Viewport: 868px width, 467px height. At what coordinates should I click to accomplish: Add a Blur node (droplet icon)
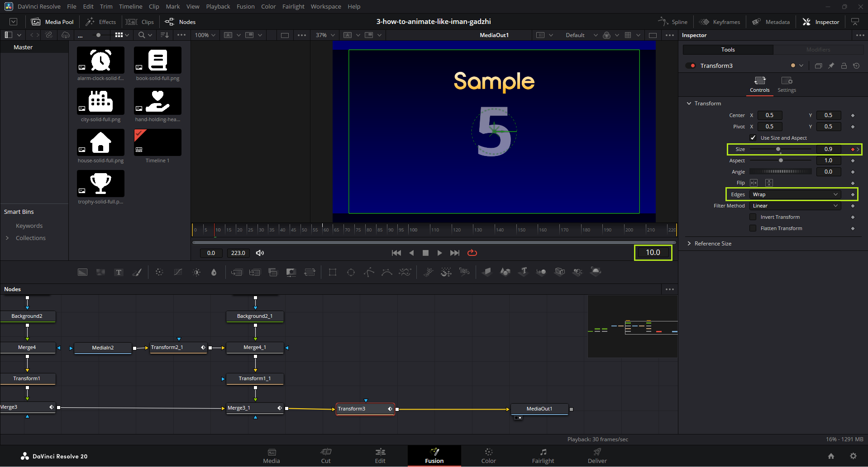[214, 272]
